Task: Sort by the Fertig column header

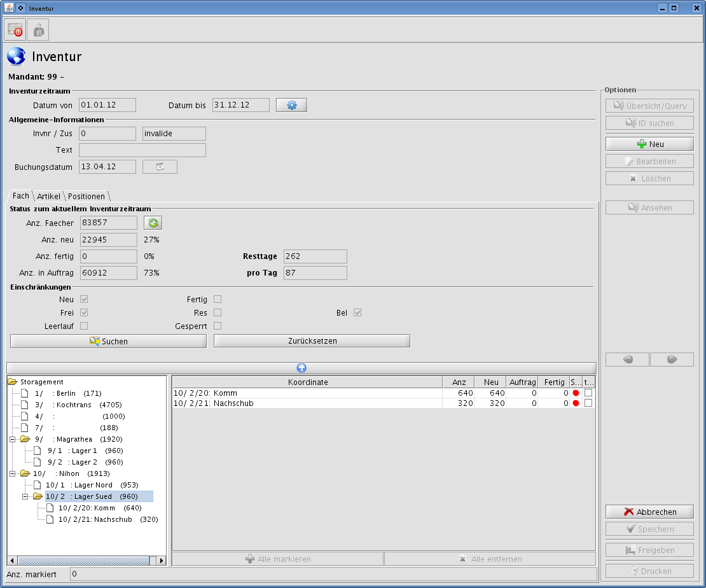Action: point(554,382)
